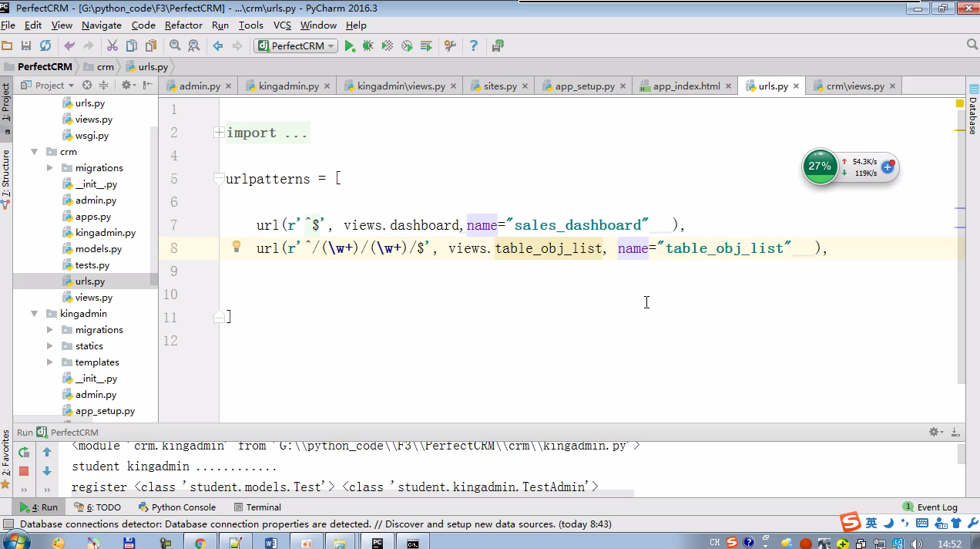Viewport: 980px width, 549px height.
Task: Stop the process with red stop icon
Action: pyautogui.click(x=24, y=471)
